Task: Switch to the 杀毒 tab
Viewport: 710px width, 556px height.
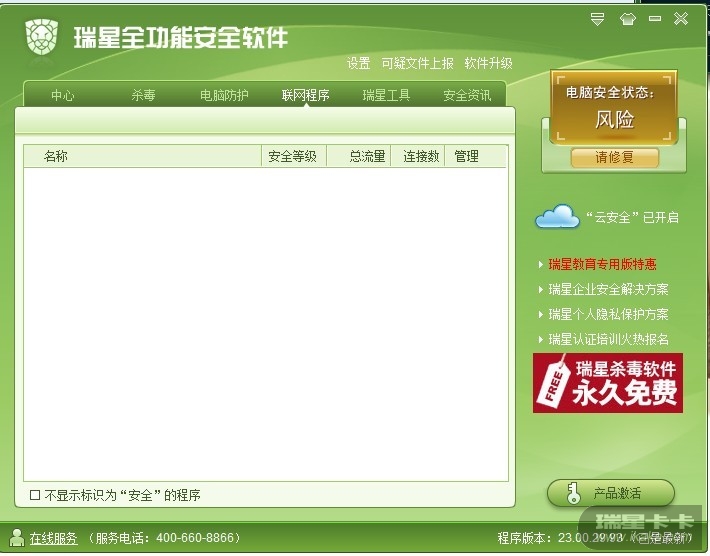Action: (x=143, y=96)
